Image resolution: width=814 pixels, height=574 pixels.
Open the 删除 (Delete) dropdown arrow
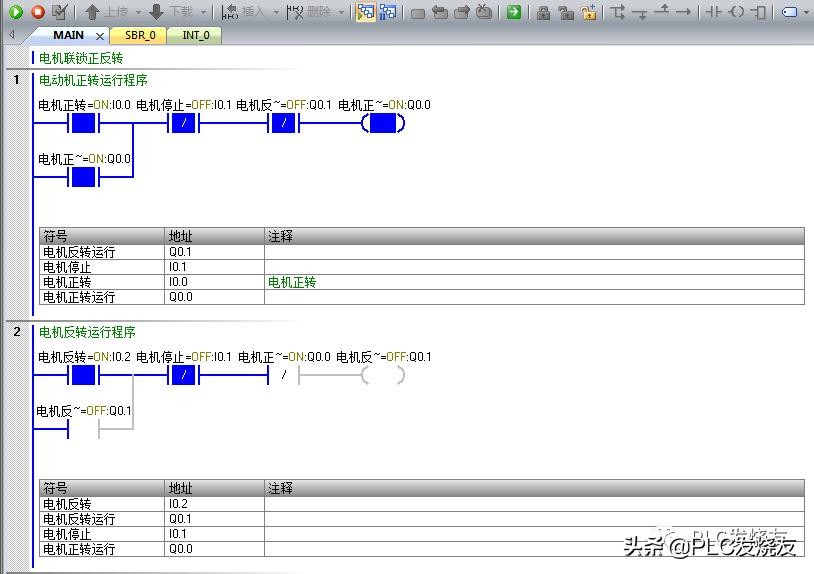tap(341, 12)
